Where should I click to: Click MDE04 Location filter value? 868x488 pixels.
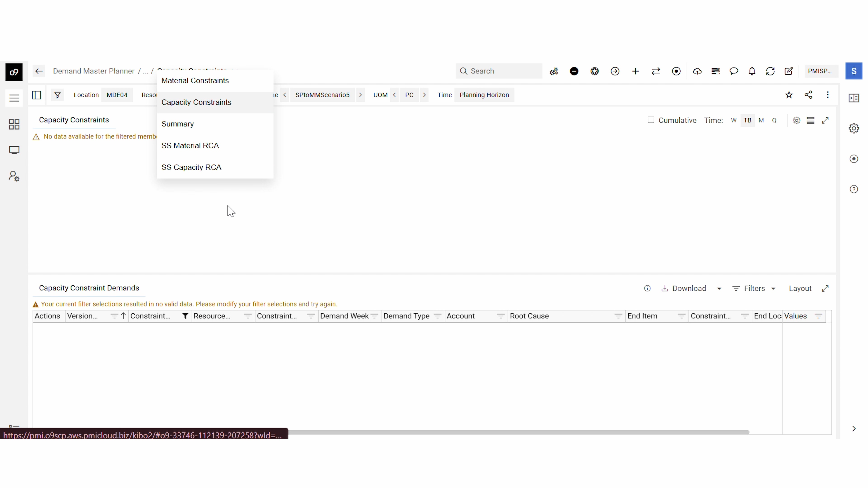[117, 95]
